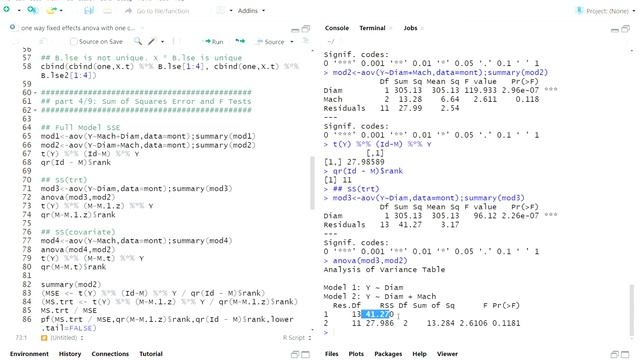Open the code tools dropdown arrow
This screenshot has height=360, width=640.
(x=162, y=42)
